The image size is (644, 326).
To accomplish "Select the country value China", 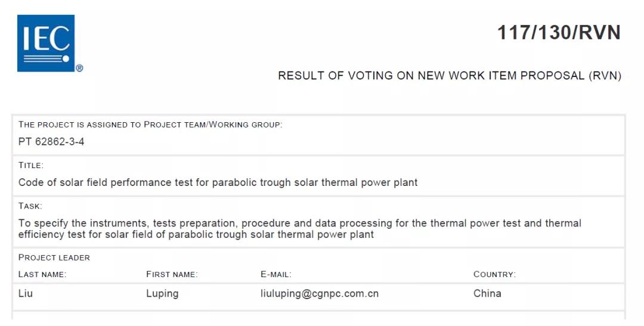I will point(488,294).
